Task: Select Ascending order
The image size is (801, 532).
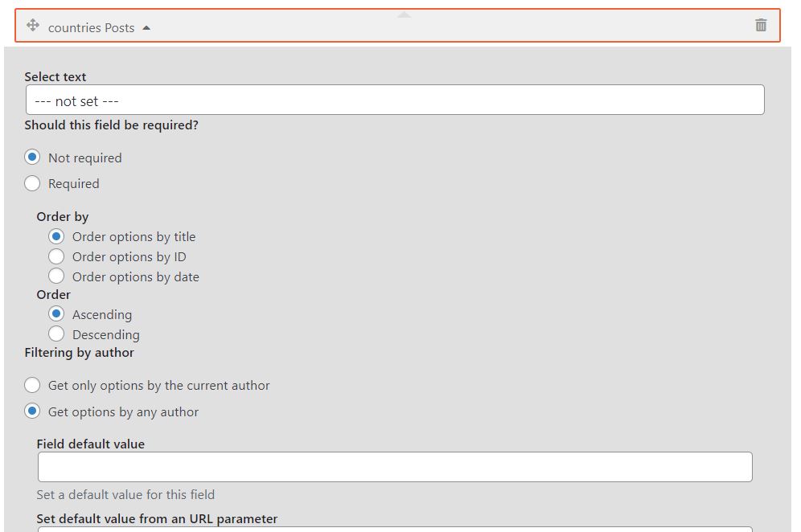Action: coord(56,314)
